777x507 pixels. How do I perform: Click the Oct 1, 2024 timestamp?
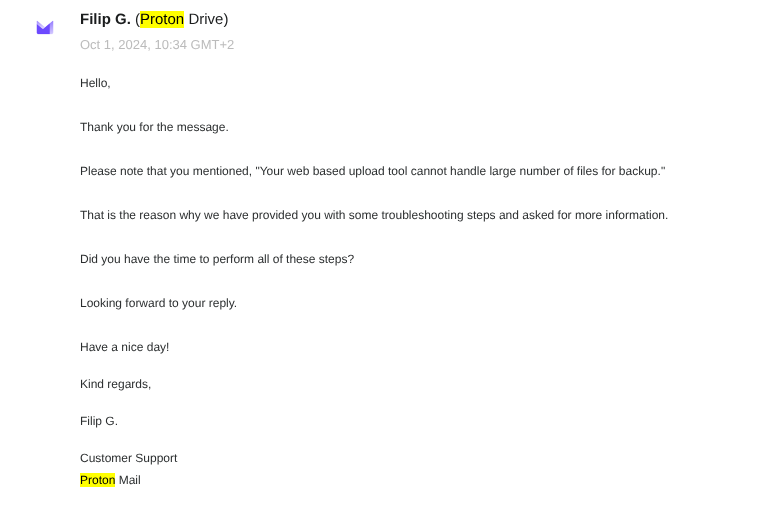(157, 45)
